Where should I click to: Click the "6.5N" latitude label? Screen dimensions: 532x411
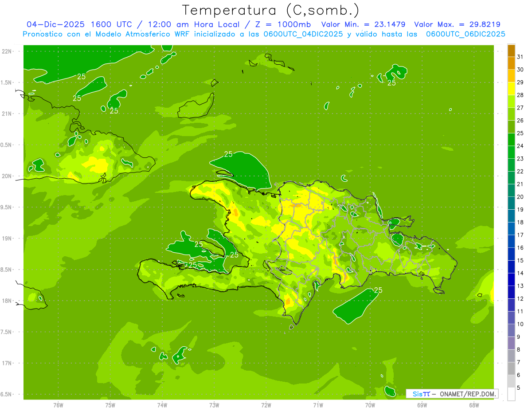(x=6, y=394)
